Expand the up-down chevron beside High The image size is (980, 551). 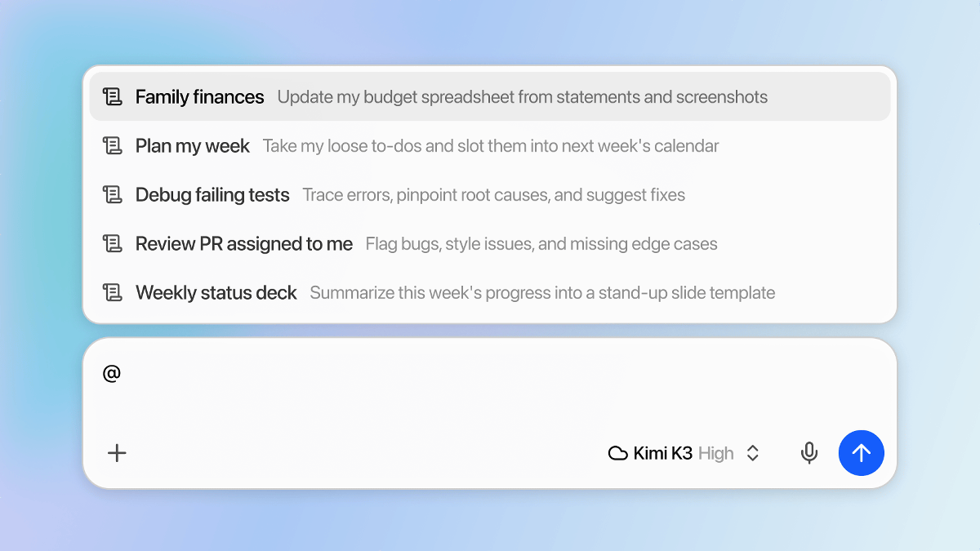coord(753,453)
